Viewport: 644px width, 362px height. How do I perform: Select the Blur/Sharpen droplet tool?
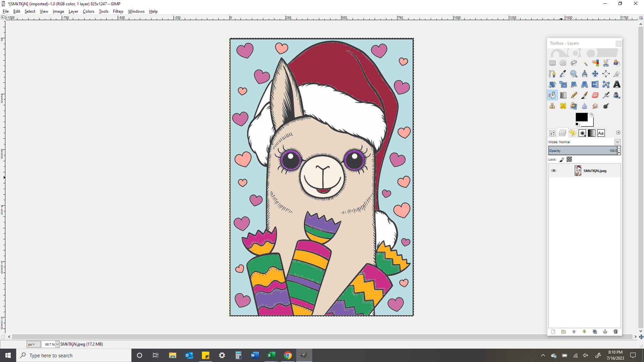click(585, 106)
